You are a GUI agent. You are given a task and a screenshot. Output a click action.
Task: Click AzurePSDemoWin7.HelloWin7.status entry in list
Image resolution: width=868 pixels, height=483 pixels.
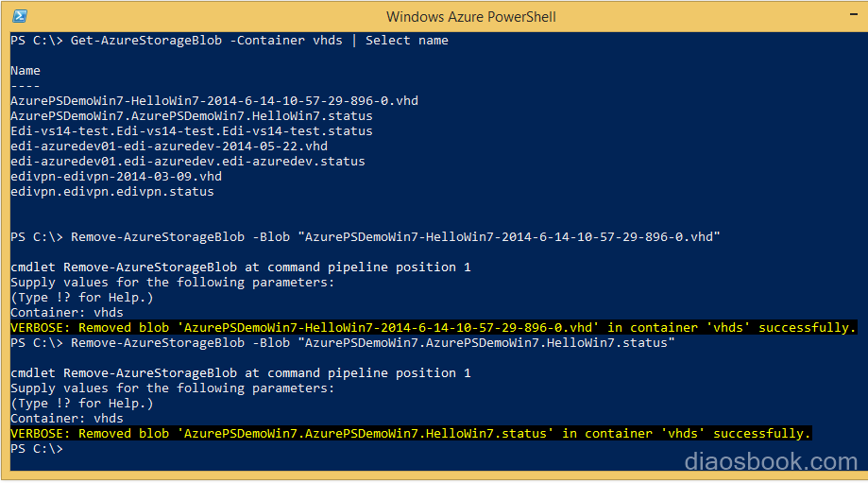[x=192, y=115]
